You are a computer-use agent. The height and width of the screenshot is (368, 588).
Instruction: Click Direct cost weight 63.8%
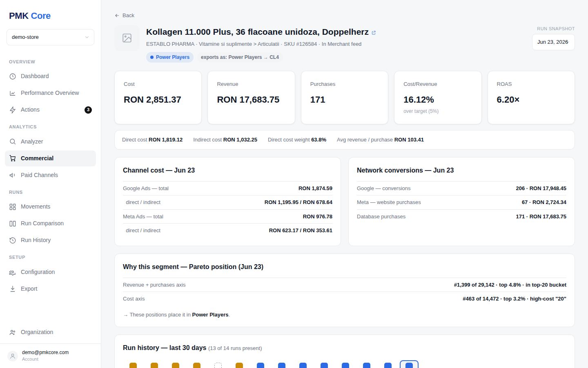[x=297, y=140]
